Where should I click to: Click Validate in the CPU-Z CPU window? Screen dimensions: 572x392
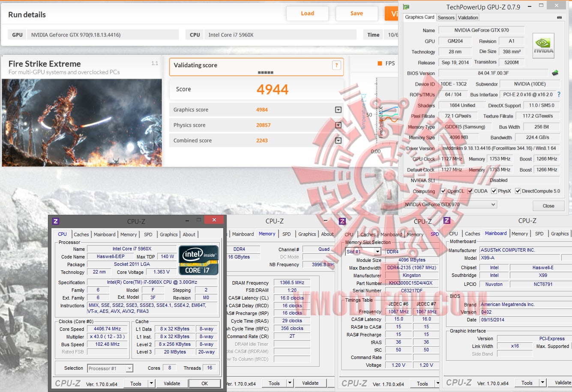point(172,383)
